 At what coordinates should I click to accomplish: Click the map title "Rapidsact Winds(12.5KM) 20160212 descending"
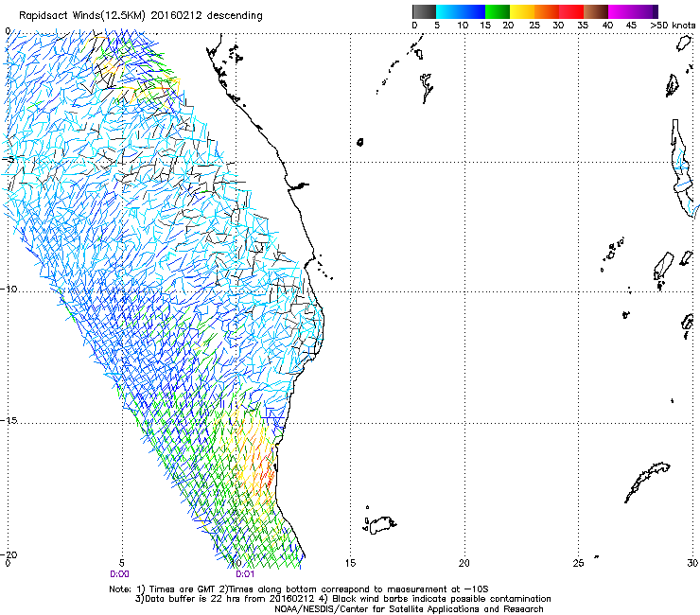pyautogui.click(x=141, y=15)
